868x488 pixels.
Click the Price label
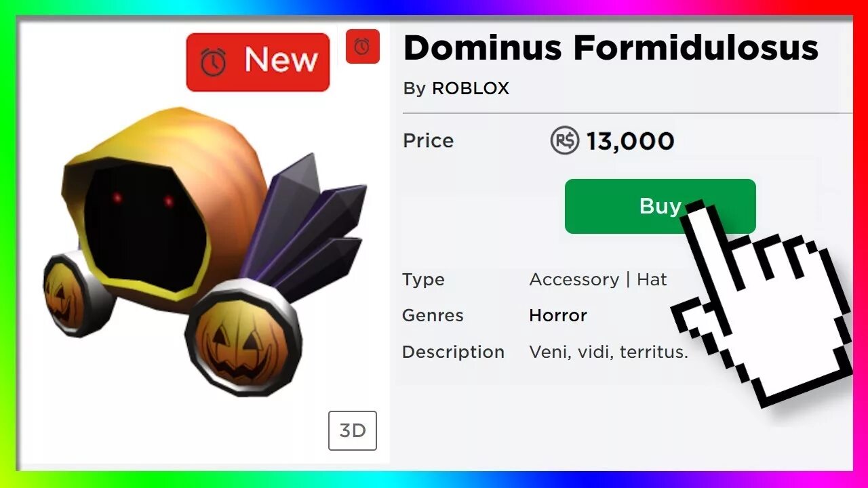(x=428, y=141)
